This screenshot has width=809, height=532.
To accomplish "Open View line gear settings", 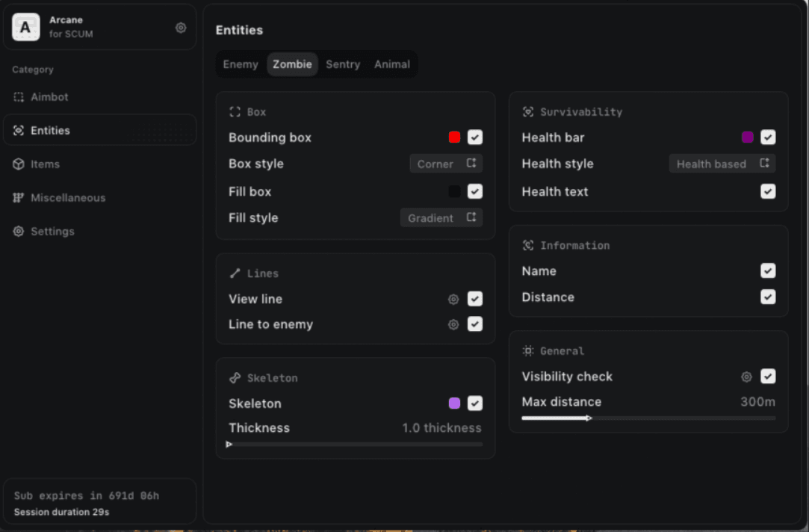I will click(453, 300).
